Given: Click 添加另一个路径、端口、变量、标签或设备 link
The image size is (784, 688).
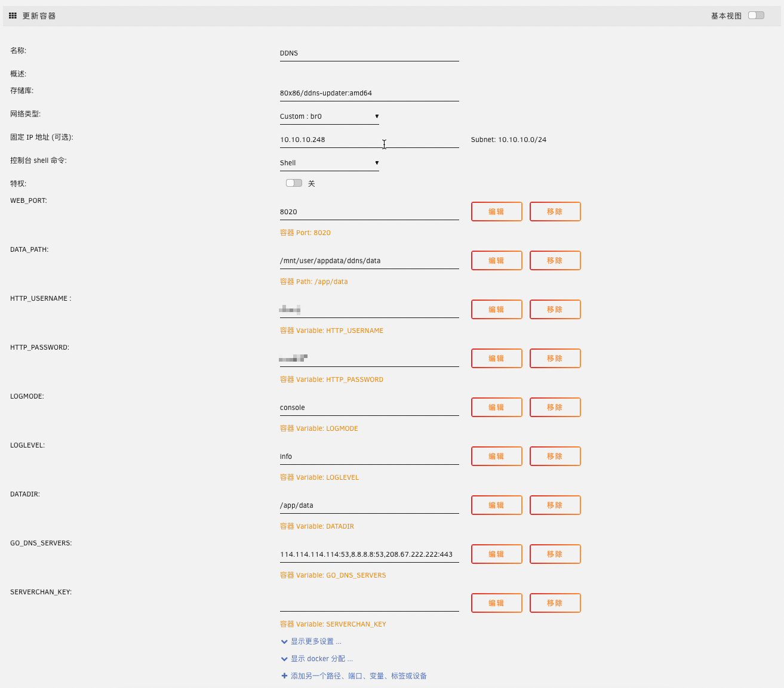Looking at the screenshot, I should click(x=359, y=676).
